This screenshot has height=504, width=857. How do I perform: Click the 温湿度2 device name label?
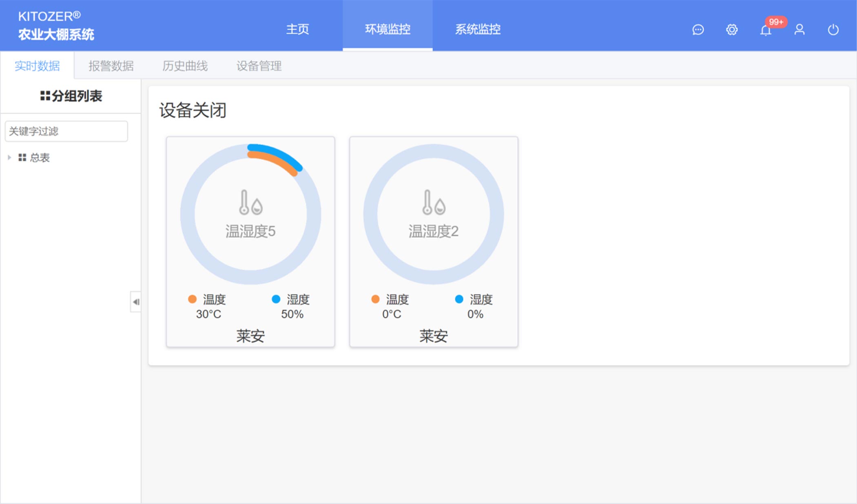tap(434, 231)
